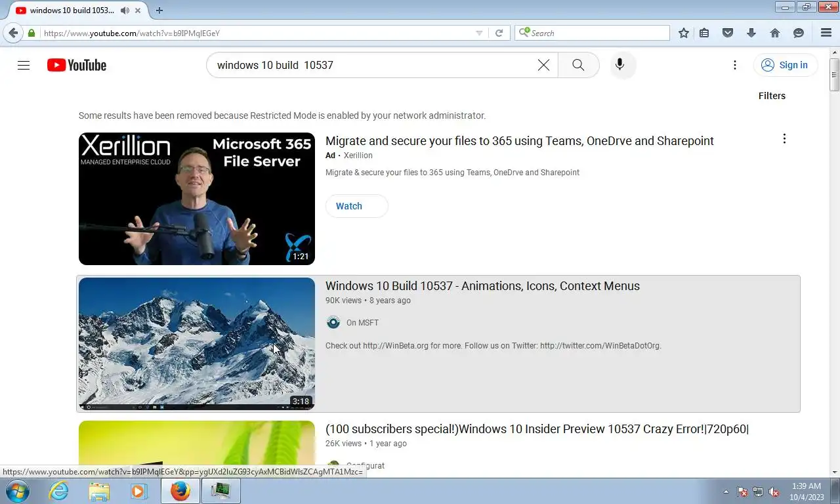This screenshot has width=840, height=504.
Task: Click the Firefox search bar field
Action: point(592,33)
